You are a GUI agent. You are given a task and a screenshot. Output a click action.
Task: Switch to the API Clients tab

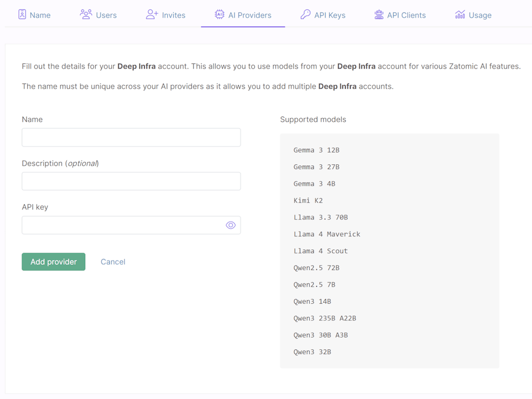400,15
